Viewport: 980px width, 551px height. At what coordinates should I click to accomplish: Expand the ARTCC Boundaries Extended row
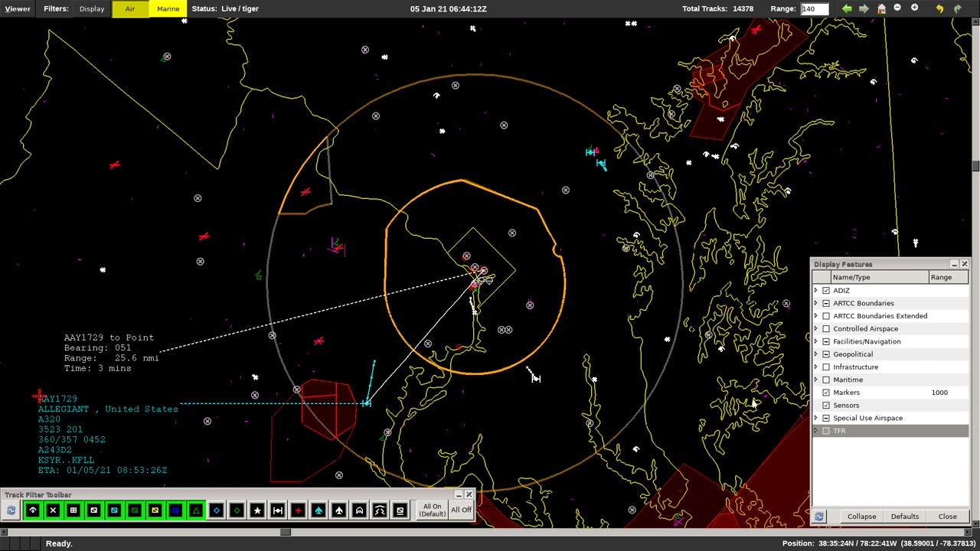point(816,316)
